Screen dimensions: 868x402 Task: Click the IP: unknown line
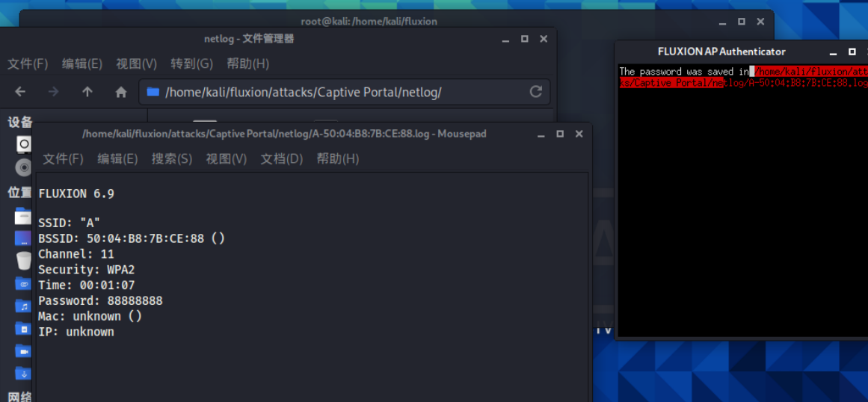point(76,332)
